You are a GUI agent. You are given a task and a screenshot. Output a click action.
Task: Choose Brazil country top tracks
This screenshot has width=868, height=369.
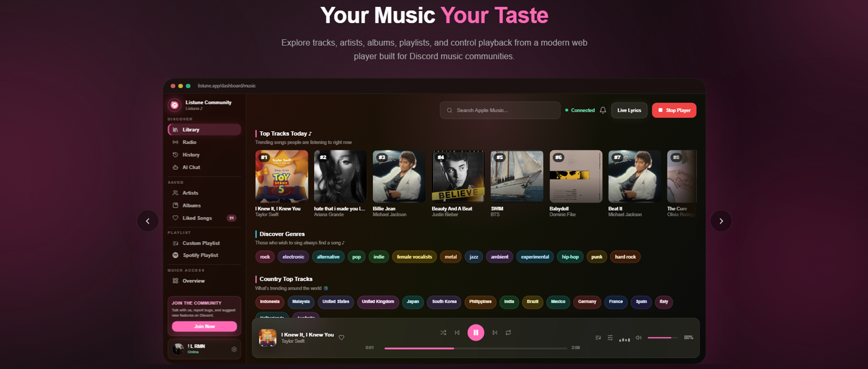tap(533, 302)
